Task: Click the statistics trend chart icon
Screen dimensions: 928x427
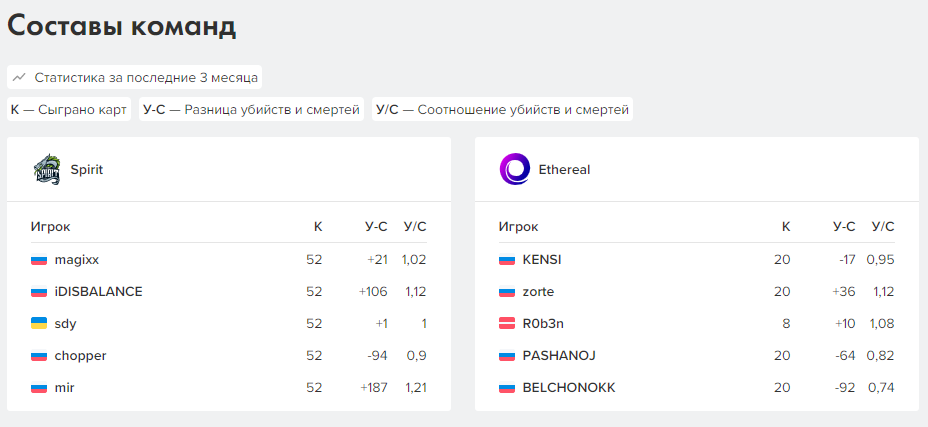Action: tap(20, 77)
